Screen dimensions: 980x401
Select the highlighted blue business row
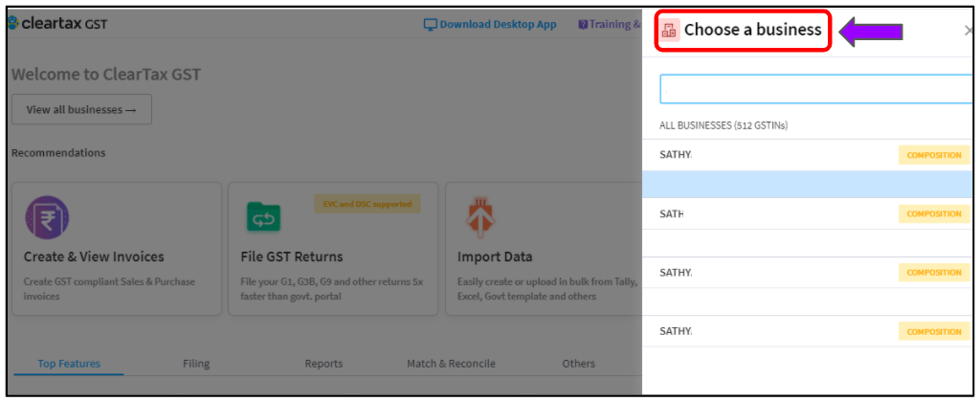coord(808,185)
